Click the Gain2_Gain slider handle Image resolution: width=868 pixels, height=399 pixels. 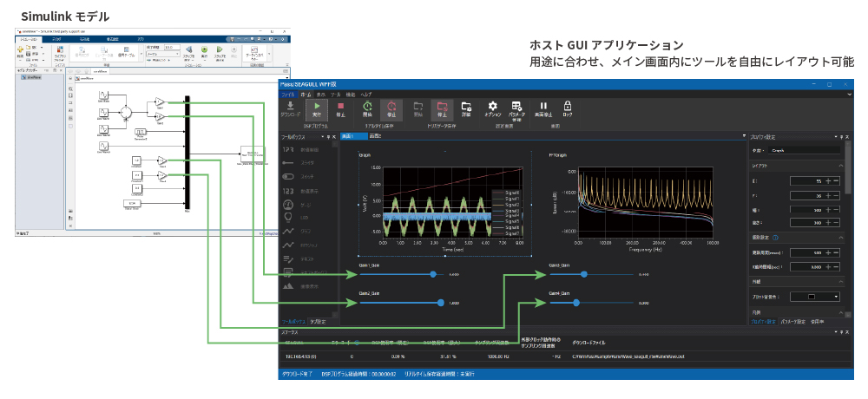point(441,302)
